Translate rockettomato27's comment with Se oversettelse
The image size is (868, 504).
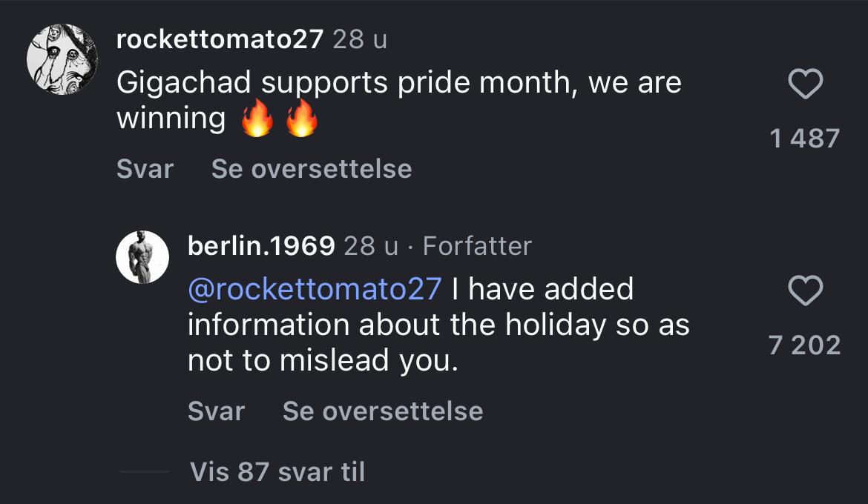(x=312, y=169)
